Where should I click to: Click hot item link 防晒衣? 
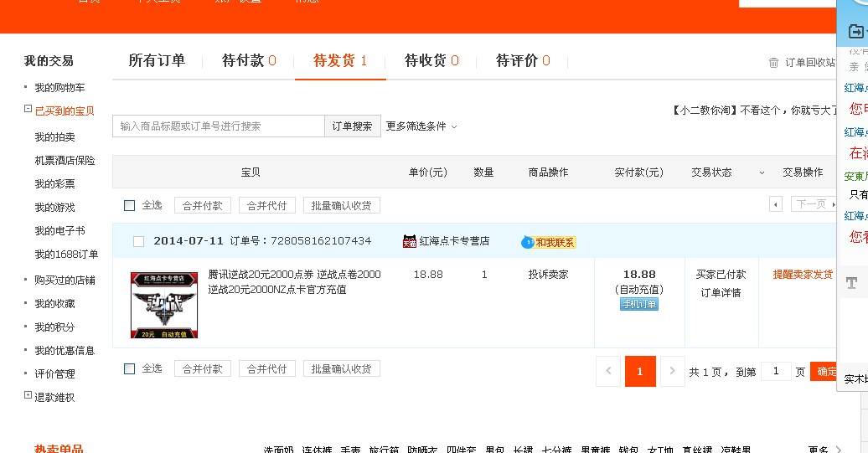click(422, 449)
